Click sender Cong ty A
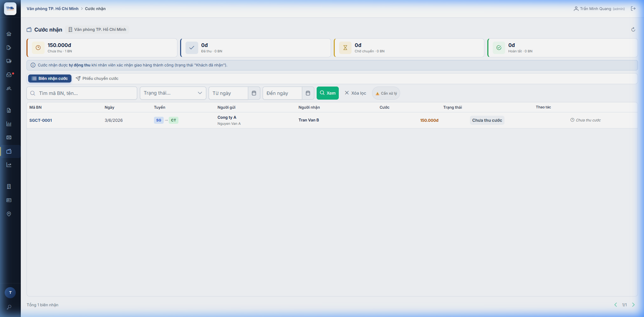Image resolution: width=644 pixels, height=317 pixels. pyautogui.click(x=227, y=117)
